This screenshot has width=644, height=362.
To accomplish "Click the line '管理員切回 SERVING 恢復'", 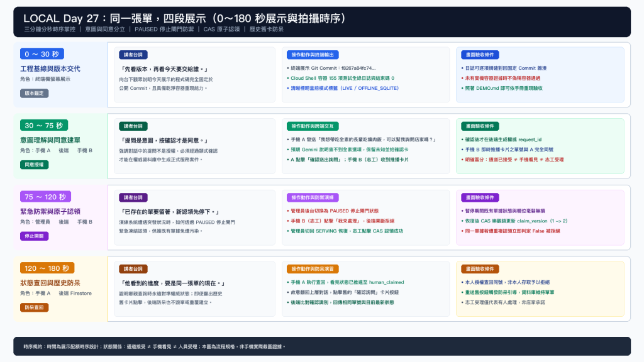I will [x=345, y=231].
